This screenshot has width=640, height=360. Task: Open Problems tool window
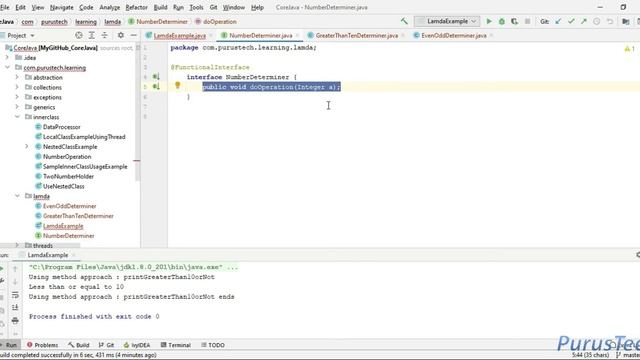pos(42,345)
